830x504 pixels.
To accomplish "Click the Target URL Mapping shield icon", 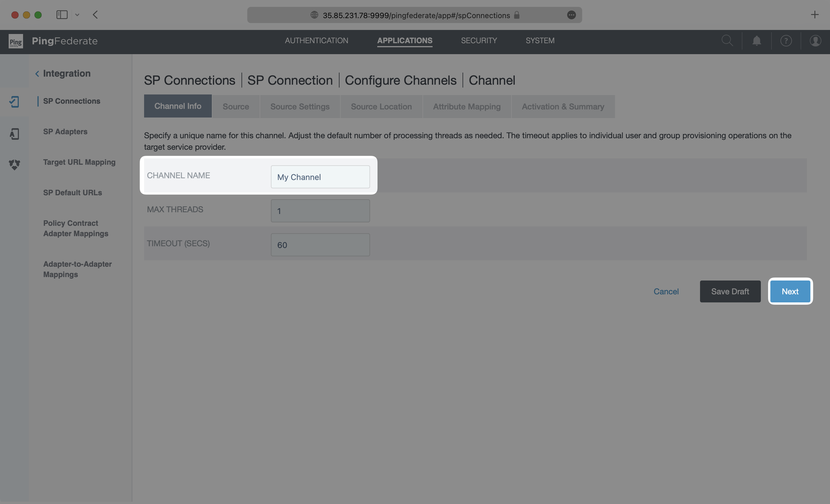I will [14, 165].
